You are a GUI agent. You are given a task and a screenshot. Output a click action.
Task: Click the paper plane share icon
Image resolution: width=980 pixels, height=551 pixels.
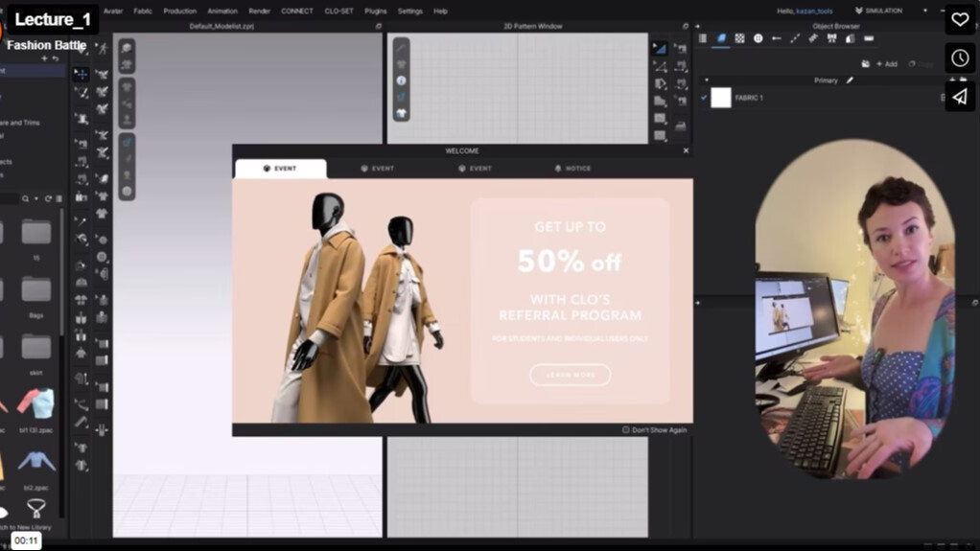click(x=960, y=97)
